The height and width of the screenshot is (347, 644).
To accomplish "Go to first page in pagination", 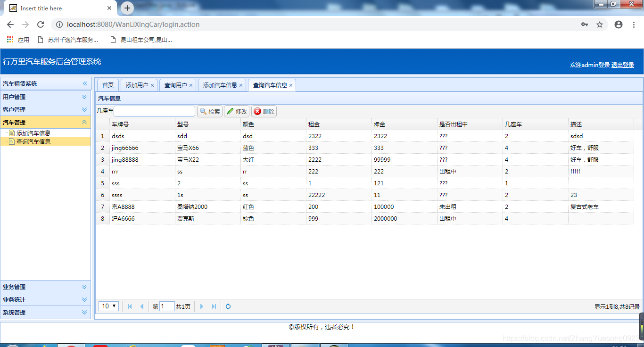I will click(130, 306).
